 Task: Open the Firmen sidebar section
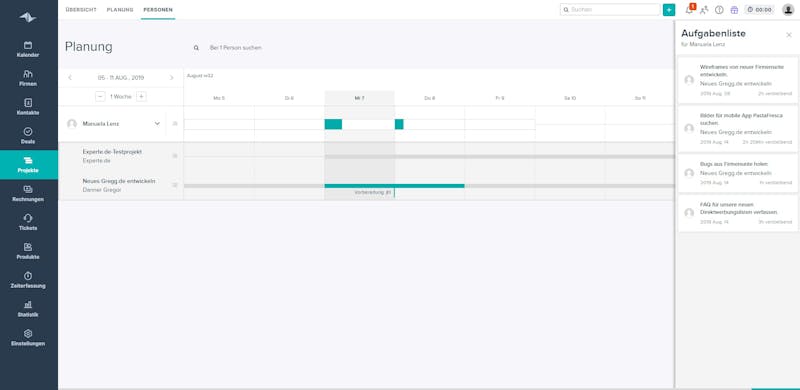[28, 78]
